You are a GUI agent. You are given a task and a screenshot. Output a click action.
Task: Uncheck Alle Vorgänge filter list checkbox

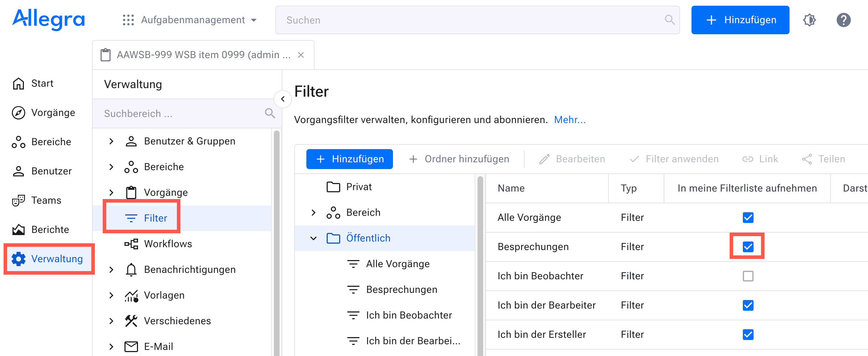[x=748, y=218]
